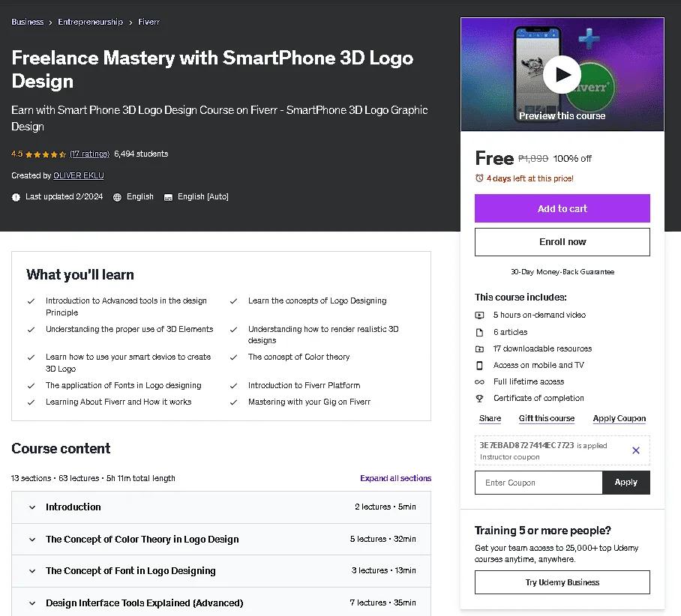Click the 5 lectures 32min text

(x=382, y=539)
